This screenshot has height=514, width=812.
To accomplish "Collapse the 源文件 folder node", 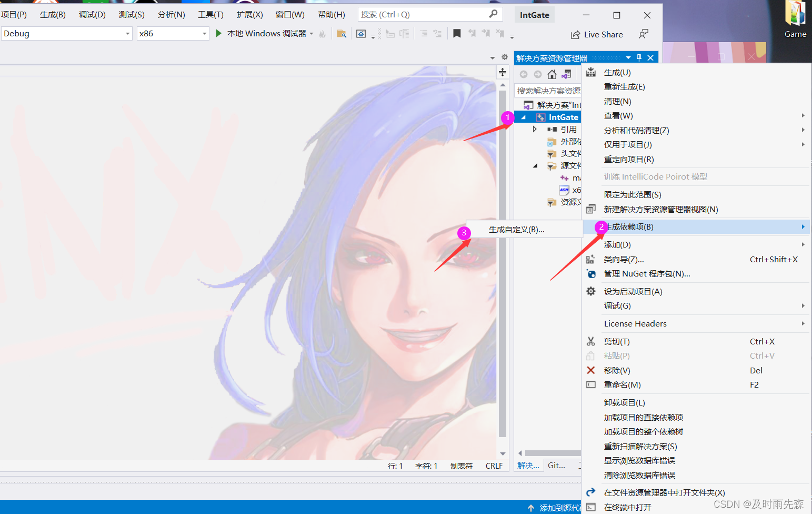I will (535, 165).
